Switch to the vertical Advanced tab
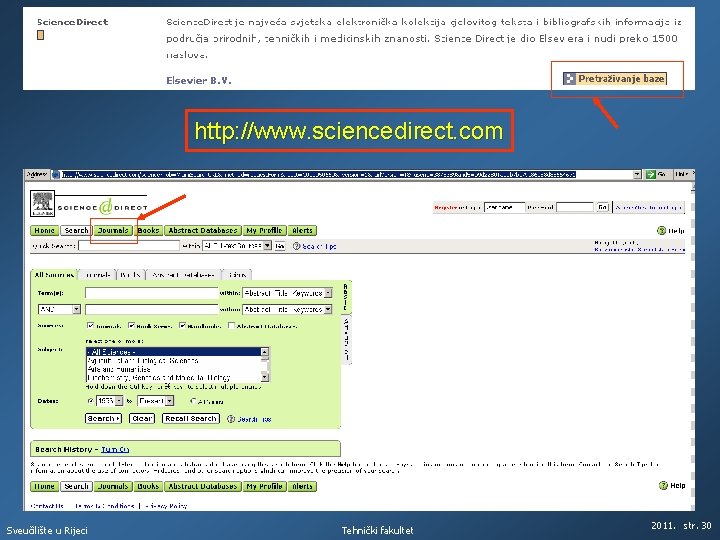Screen dimensions: 720x540 point(346,340)
